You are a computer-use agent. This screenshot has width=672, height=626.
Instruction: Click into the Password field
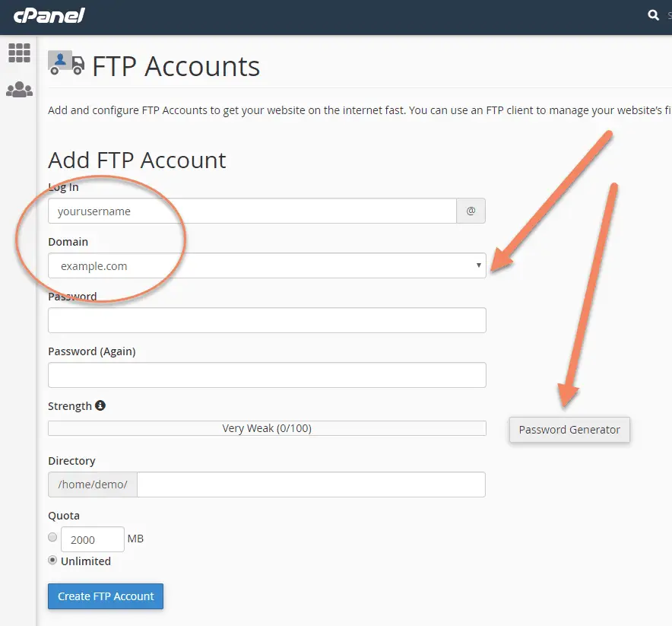coord(267,320)
